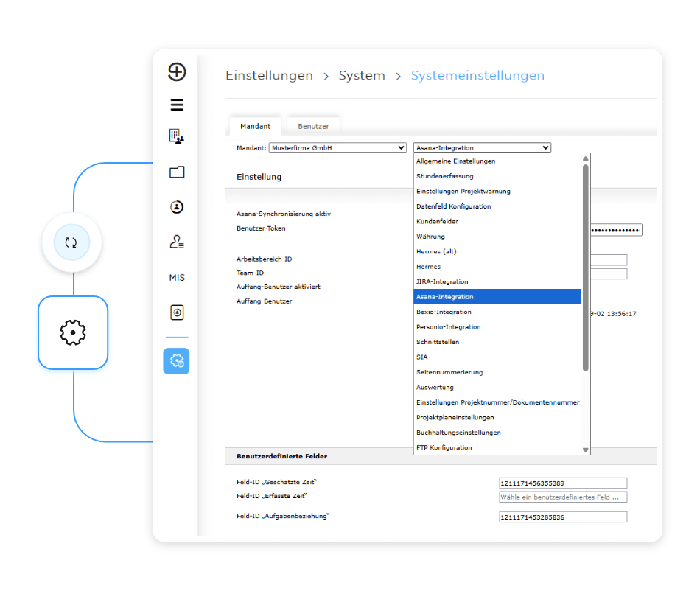Screen dimensions: 700x591
Task: Open the hamburger menu in sidebar
Action: tap(177, 105)
